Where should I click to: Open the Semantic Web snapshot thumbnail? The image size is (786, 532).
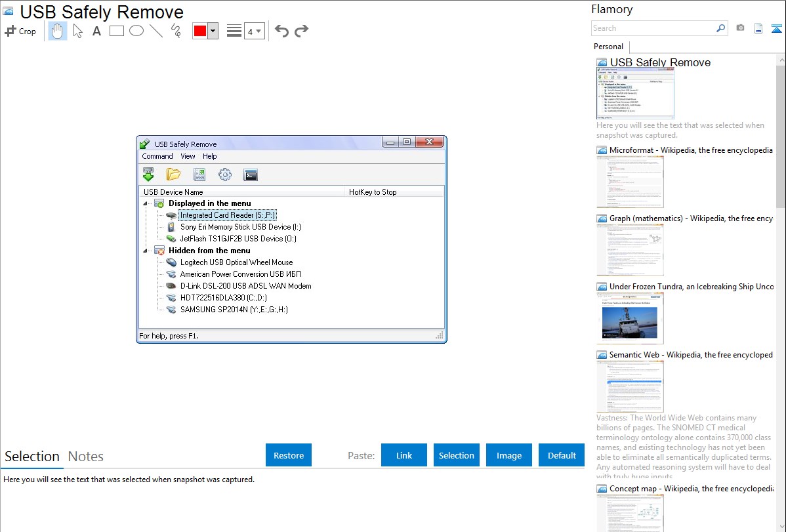[630, 386]
